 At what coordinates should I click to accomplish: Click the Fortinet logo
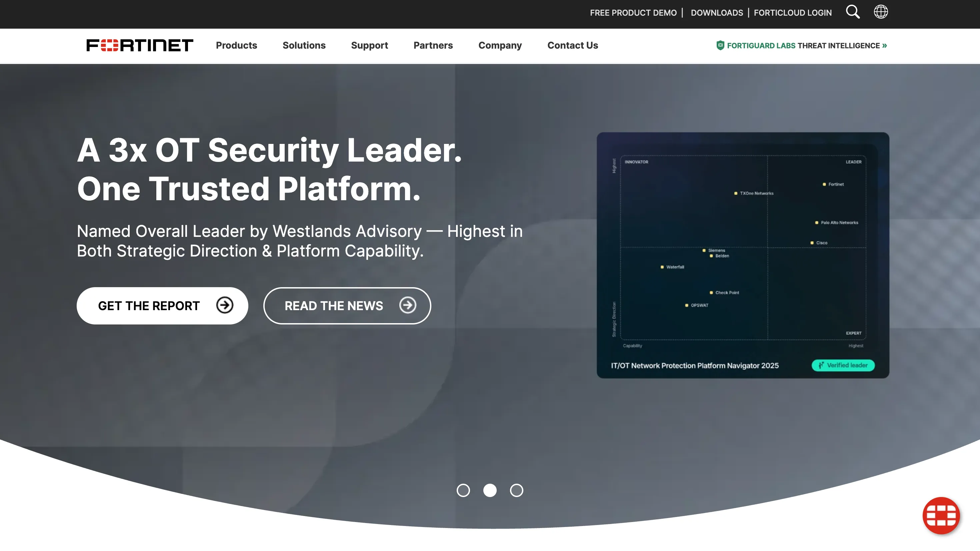coord(140,45)
